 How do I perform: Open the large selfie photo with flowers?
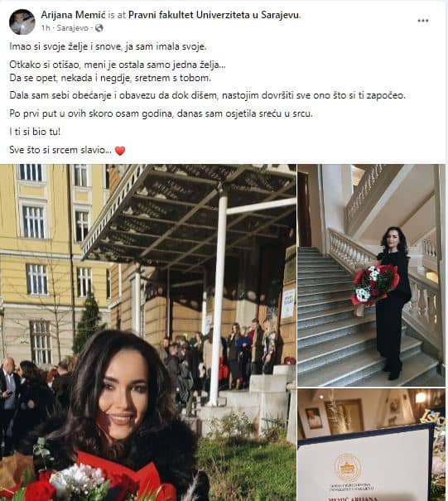[148, 332]
